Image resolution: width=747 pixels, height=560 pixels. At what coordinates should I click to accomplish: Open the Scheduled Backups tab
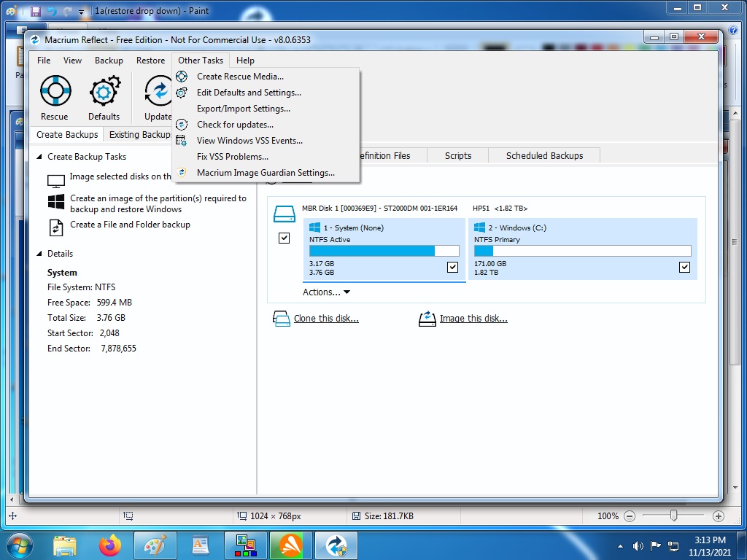click(x=544, y=156)
